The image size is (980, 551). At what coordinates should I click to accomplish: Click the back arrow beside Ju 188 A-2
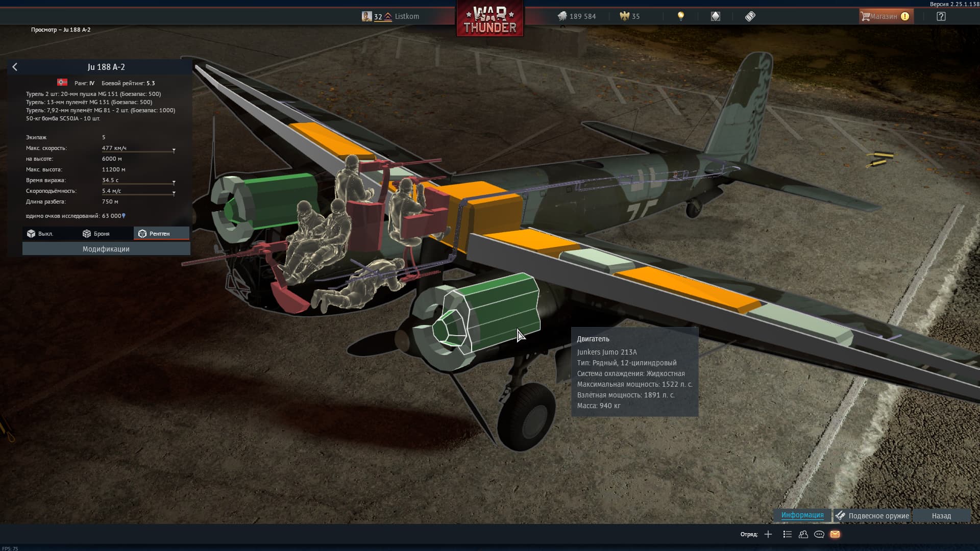point(15,67)
